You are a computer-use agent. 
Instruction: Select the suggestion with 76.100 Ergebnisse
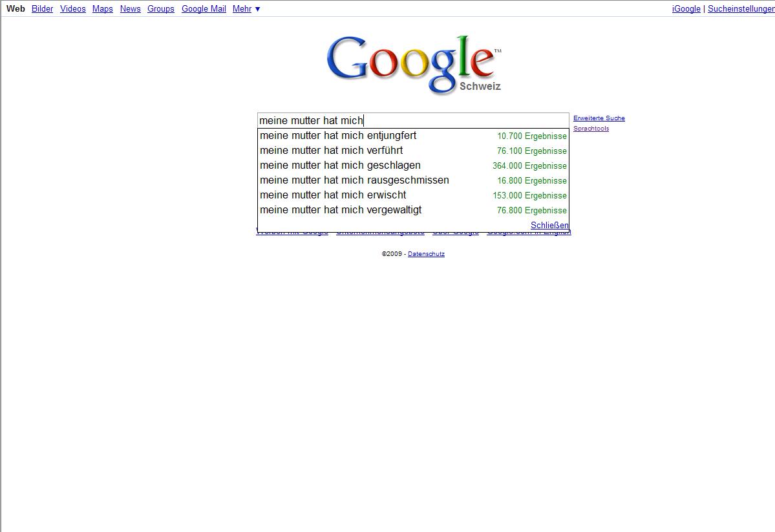click(413, 151)
